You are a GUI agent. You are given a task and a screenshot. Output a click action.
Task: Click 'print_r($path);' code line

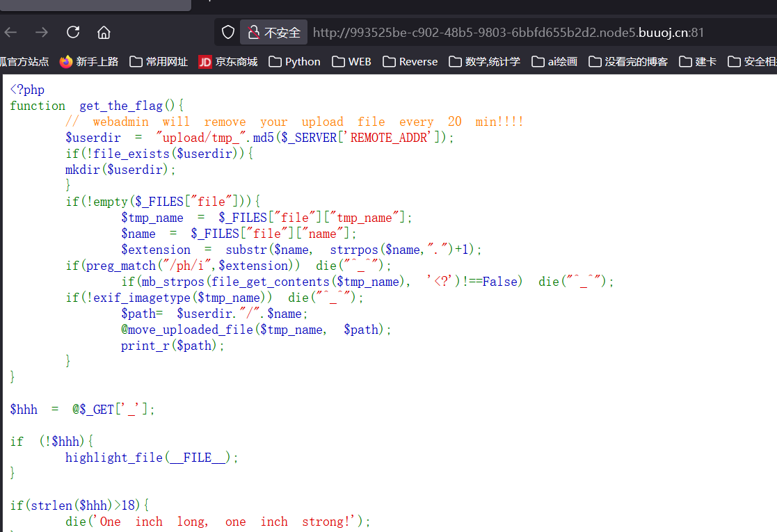pyautogui.click(x=173, y=346)
